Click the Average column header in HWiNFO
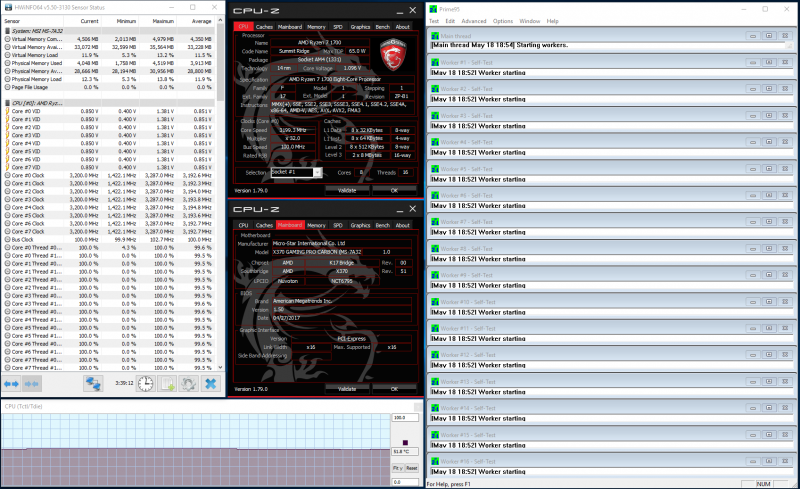800x489 pixels. (x=195, y=21)
